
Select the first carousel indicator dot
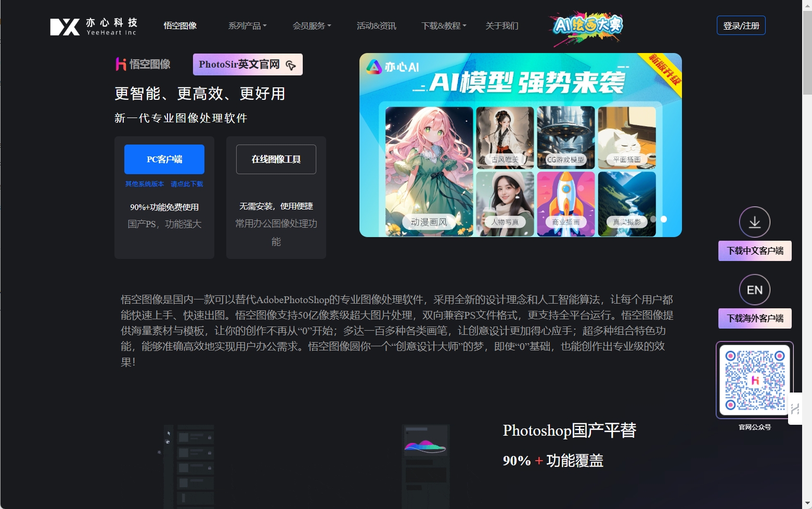pyautogui.click(x=653, y=219)
